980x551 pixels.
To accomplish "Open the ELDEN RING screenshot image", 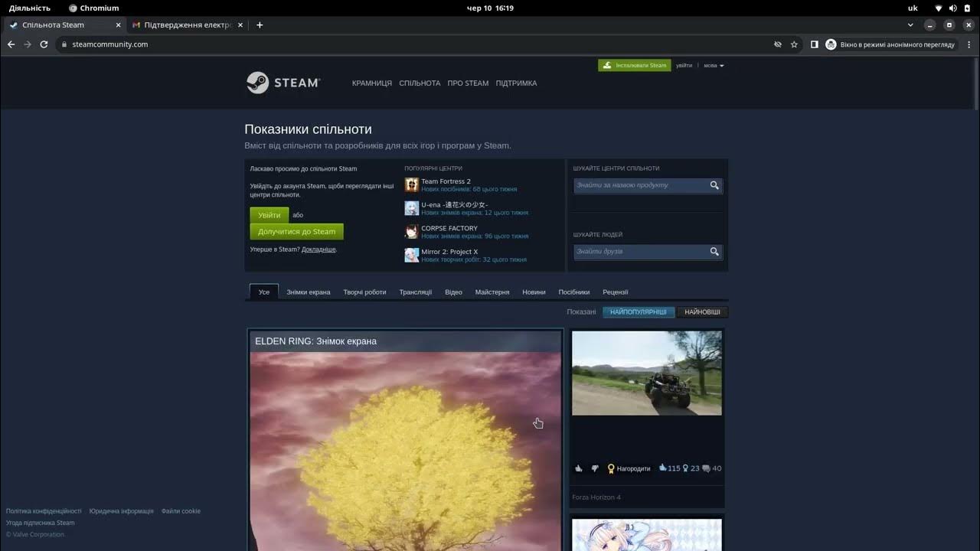I will (x=406, y=452).
